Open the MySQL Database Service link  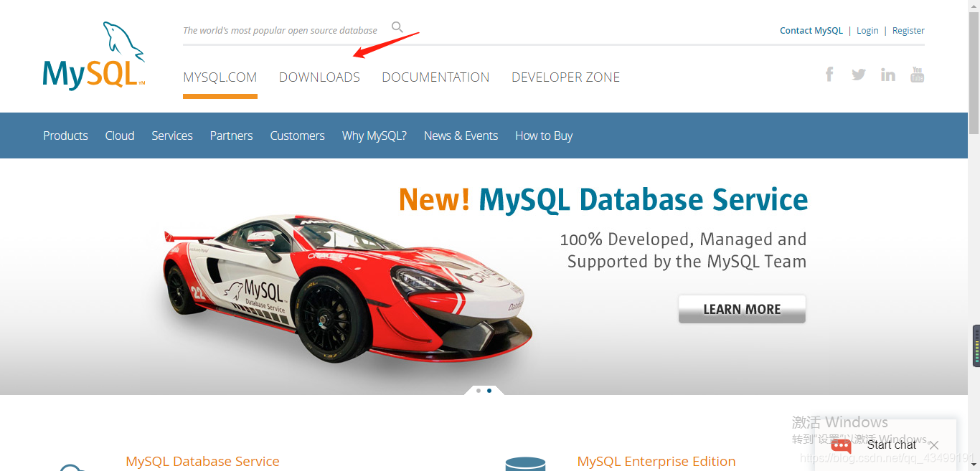click(x=202, y=461)
